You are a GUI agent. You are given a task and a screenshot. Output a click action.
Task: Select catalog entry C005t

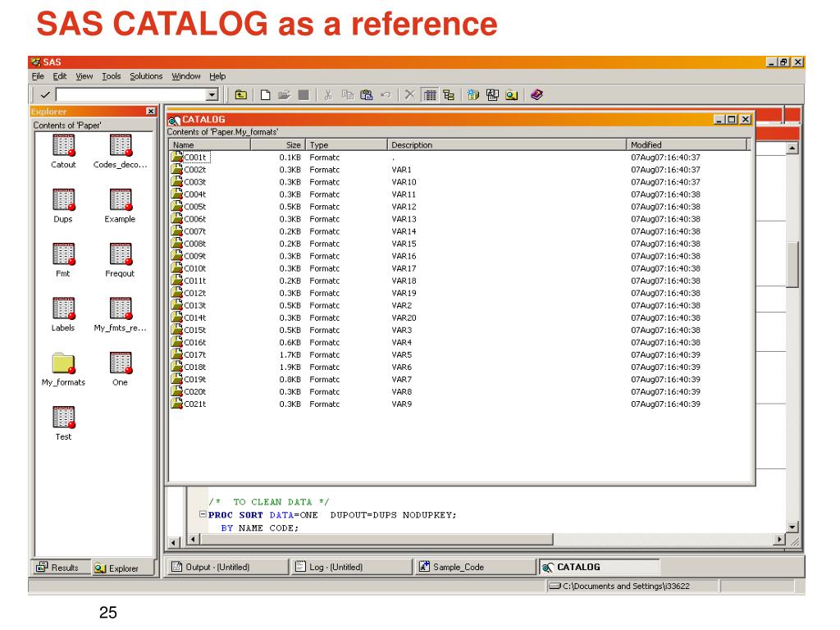[x=194, y=207]
